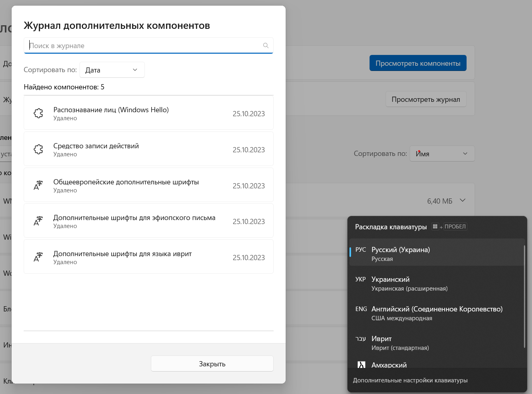Click the 6,40 МБ size value
This screenshot has height=394, width=532.
440,201
